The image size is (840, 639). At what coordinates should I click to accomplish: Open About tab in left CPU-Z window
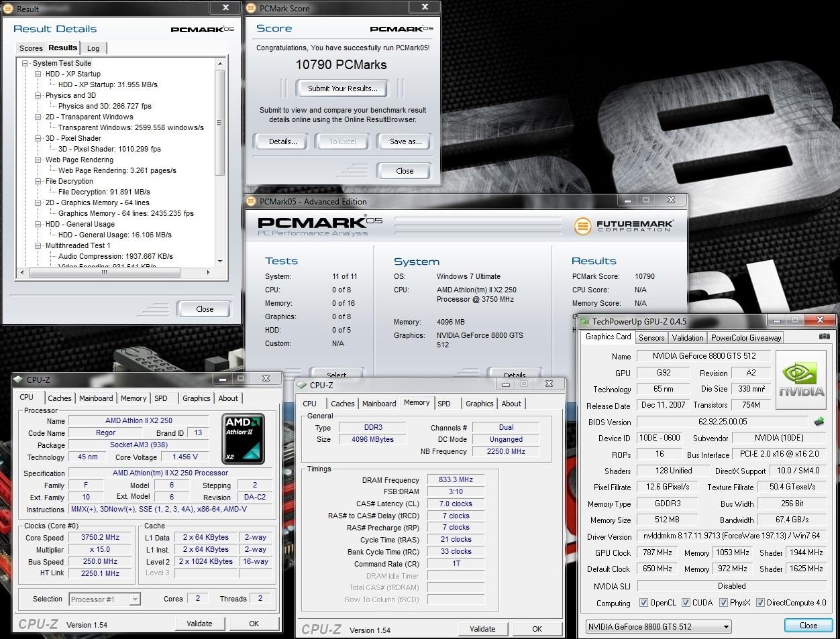[228, 398]
